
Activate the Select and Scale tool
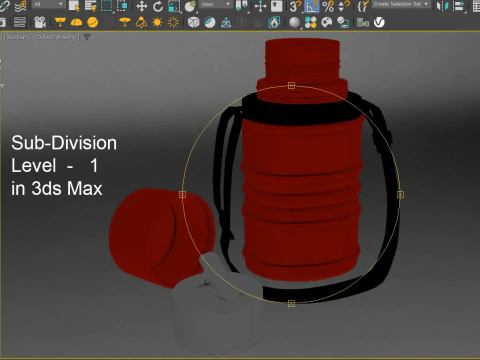tap(174, 6)
